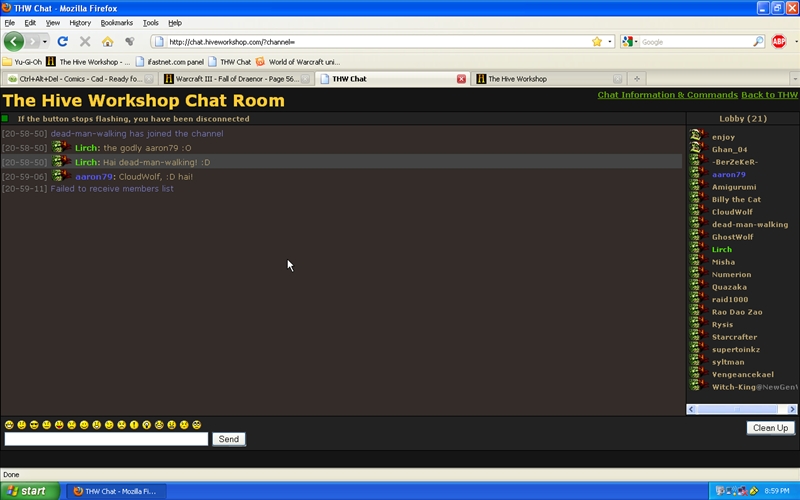This screenshot has width=800, height=500.
Task: Open the ifastnet.com panel bookmark
Action: click(x=170, y=62)
